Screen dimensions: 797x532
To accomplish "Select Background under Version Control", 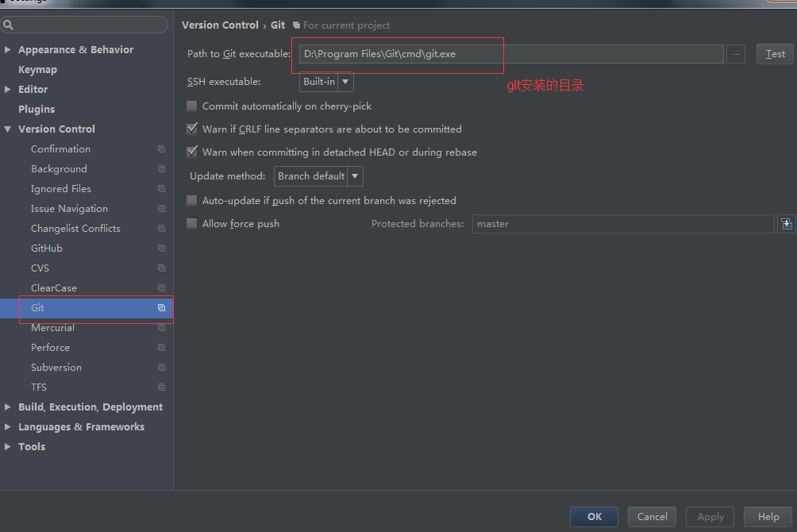I will point(59,169).
